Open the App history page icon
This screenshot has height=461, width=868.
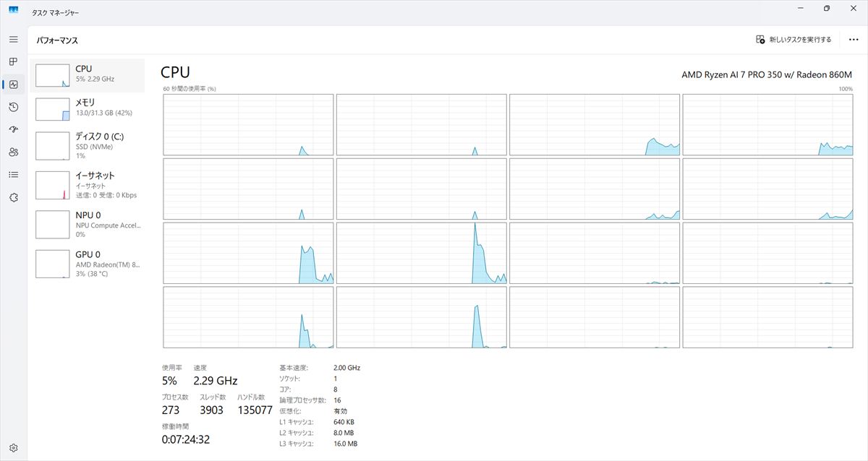13,107
